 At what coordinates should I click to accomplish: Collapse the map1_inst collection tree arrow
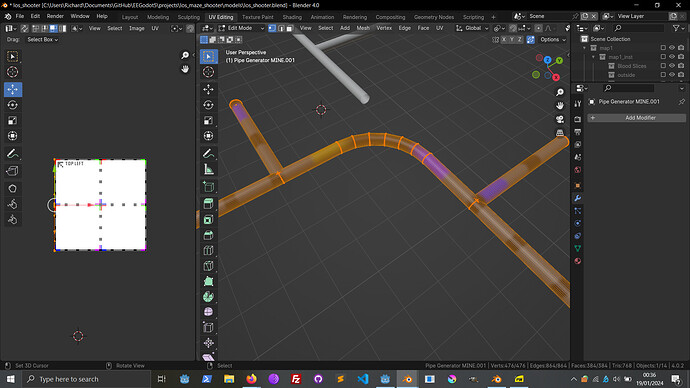tap(594, 57)
